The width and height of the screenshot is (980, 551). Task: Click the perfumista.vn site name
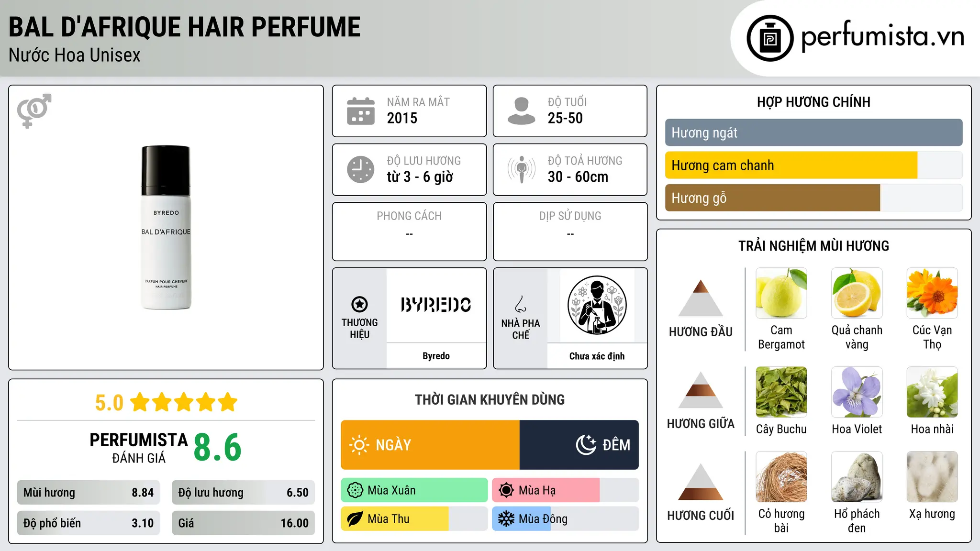pos(883,36)
